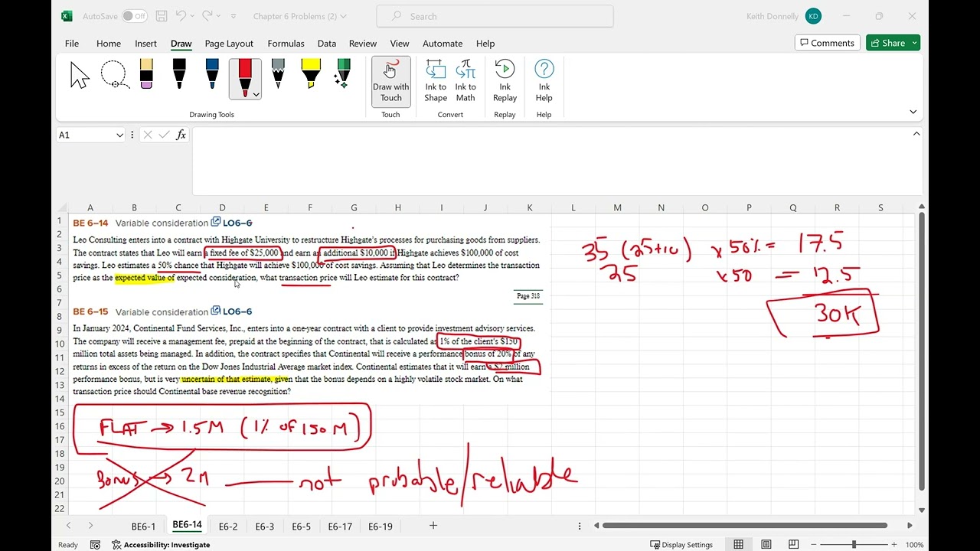
Task: Open Display Settings
Action: tap(681, 545)
